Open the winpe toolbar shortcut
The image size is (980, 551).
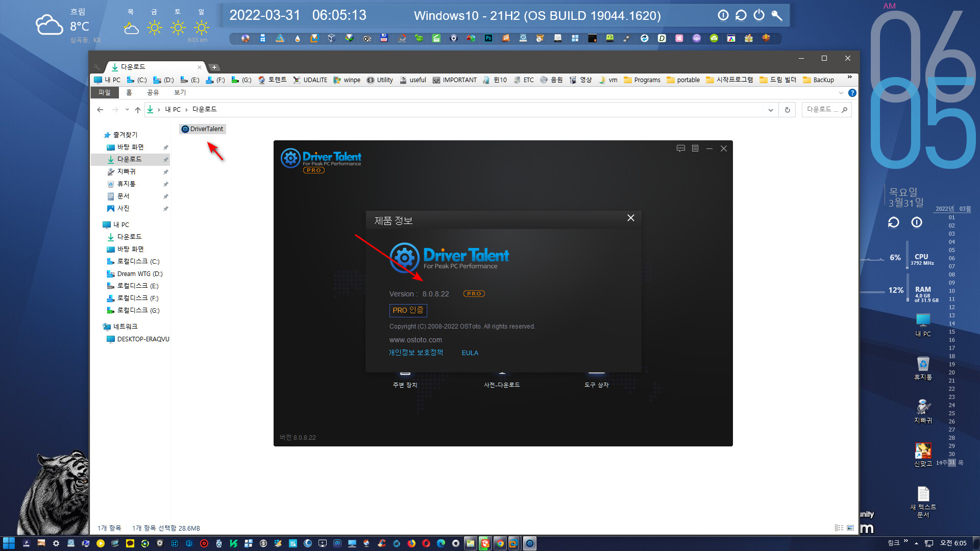coord(347,80)
